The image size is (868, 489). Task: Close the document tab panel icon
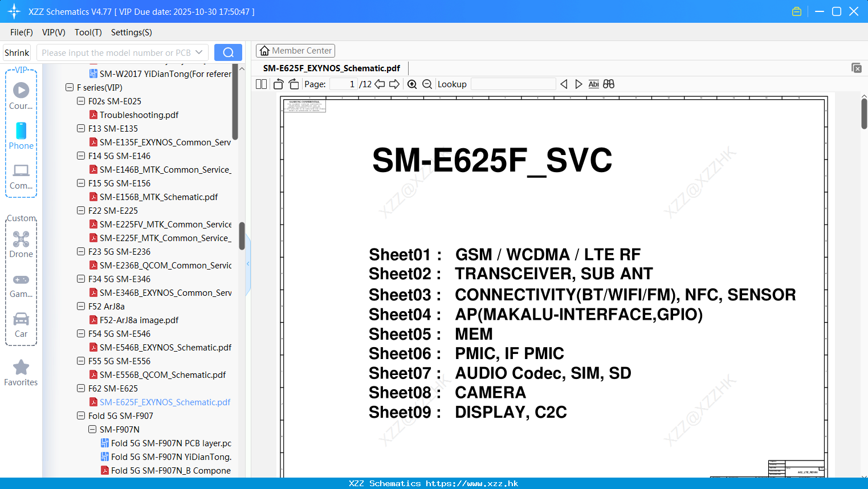tap(857, 68)
